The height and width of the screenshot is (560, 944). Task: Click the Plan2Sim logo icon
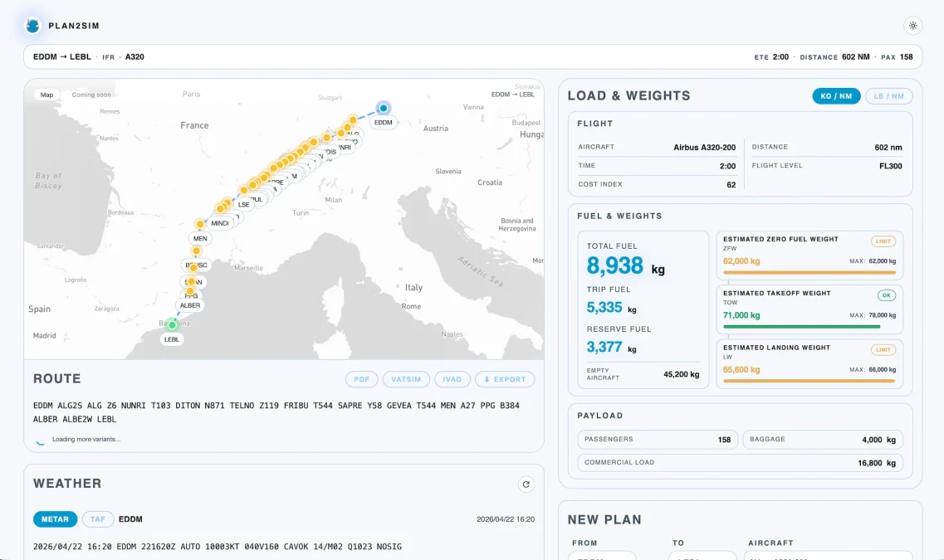pyautogui.click(x=32, y=26)
